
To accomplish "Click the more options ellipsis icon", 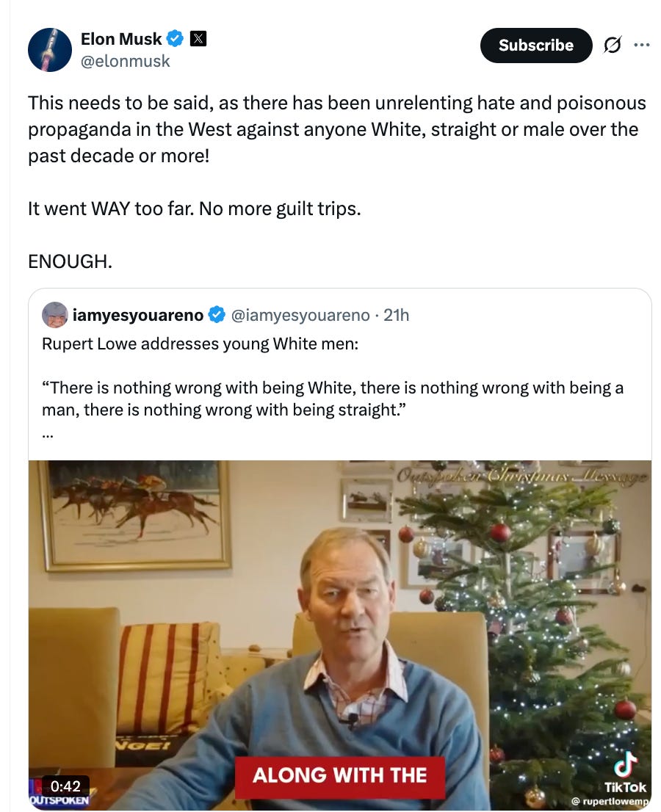I will 643,45.
